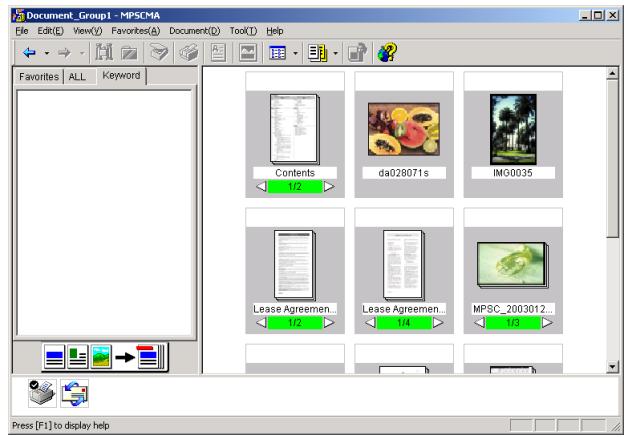Click the green chart document type icon
The height and width of the screenshot is (437, 629).
(77, 357)
